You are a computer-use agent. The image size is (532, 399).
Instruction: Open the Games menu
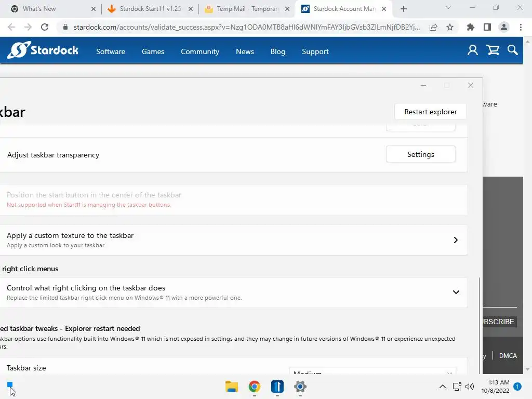(x=153, y=51)
